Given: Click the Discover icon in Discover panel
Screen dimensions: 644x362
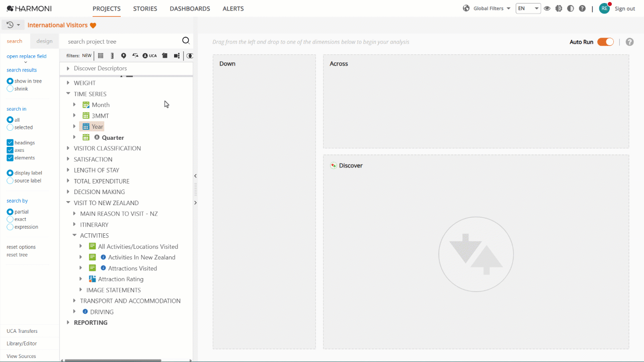Looking at the screenshot, I should [x=333, y=165].
